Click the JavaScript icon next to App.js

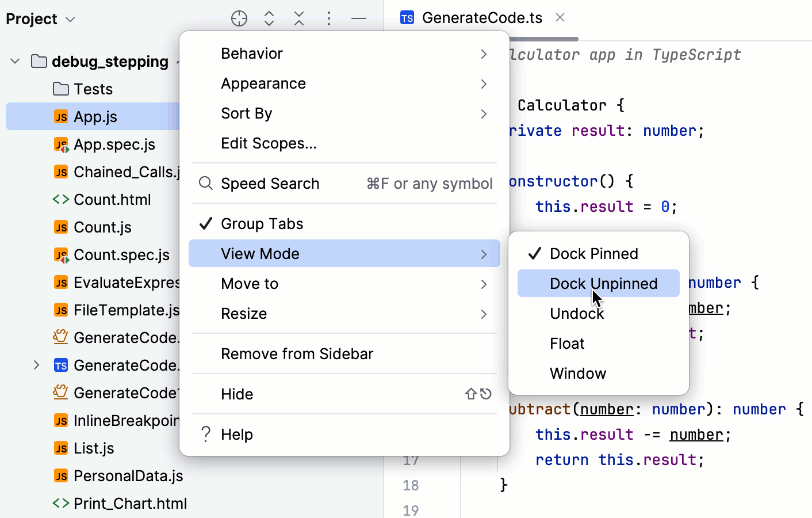click(x=60, y=116)
